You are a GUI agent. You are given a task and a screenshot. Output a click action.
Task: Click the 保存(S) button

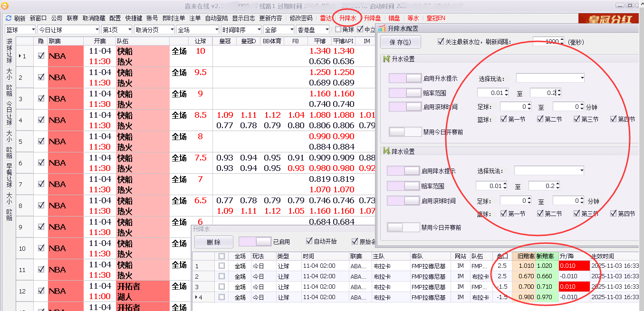coord(400,42)
